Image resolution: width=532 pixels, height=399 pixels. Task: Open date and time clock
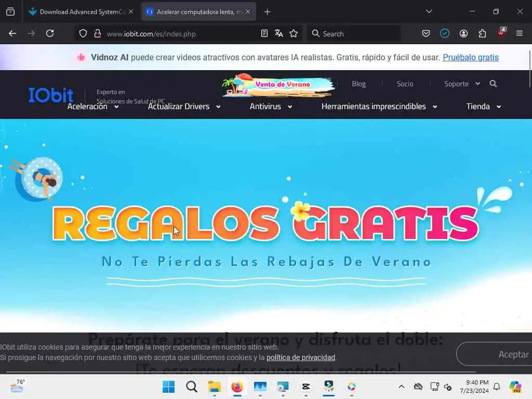tap(474, 387)
